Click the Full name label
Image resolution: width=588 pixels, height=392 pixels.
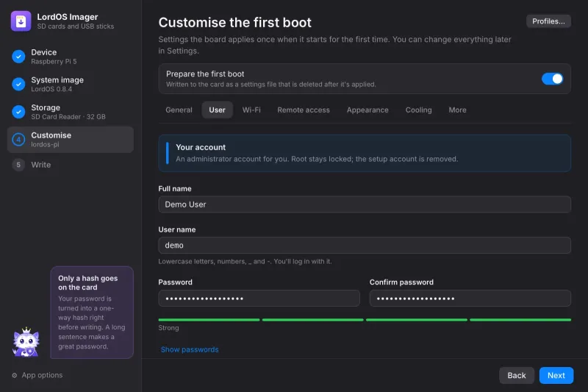[x=175, y=189]
